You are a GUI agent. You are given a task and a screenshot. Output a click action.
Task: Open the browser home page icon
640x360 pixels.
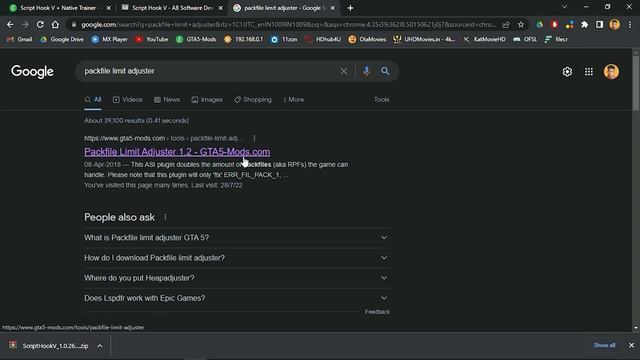pos(55,24)
